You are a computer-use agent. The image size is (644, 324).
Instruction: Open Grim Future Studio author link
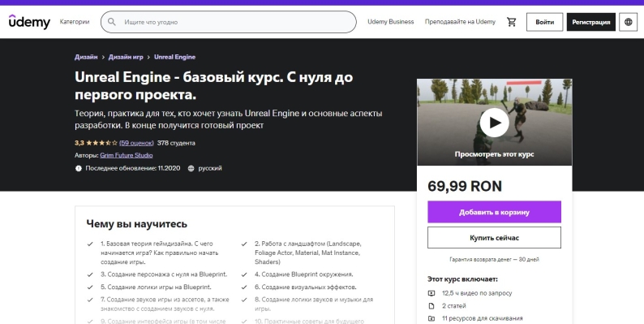pyautogui.click(x=126, y=155)
